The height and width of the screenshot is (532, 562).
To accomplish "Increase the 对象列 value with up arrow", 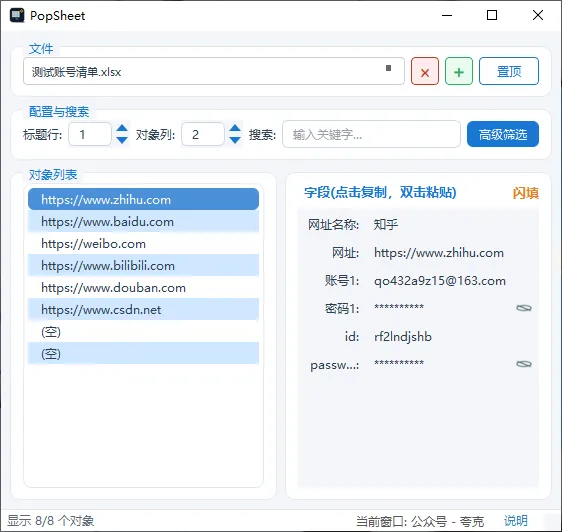I will click(235, 128).
